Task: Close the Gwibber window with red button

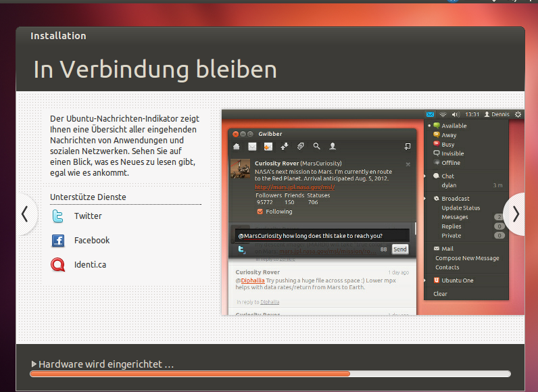Action: click(235, 134)
